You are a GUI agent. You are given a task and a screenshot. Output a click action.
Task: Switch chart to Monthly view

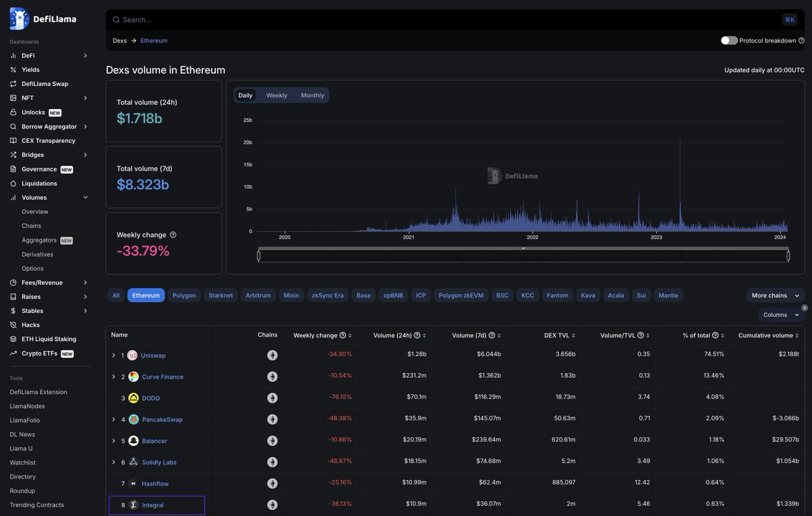[313, 95]
